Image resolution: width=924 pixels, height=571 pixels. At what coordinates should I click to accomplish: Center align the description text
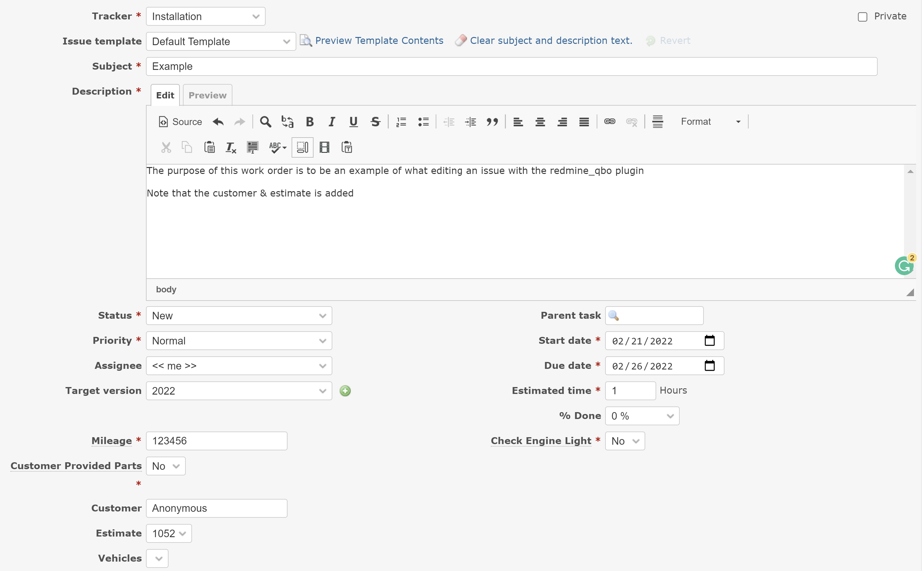[x=540, y=122]
